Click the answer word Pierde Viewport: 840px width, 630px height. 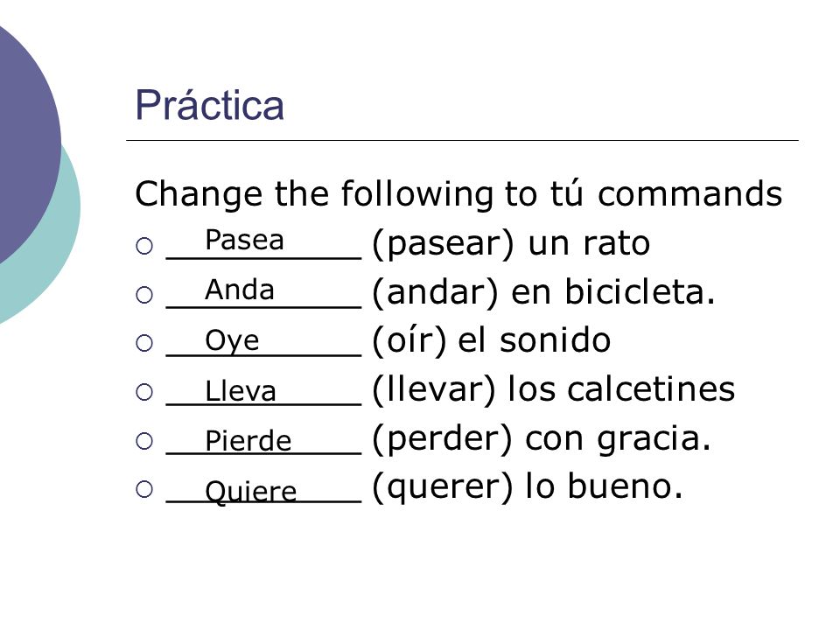248,441
